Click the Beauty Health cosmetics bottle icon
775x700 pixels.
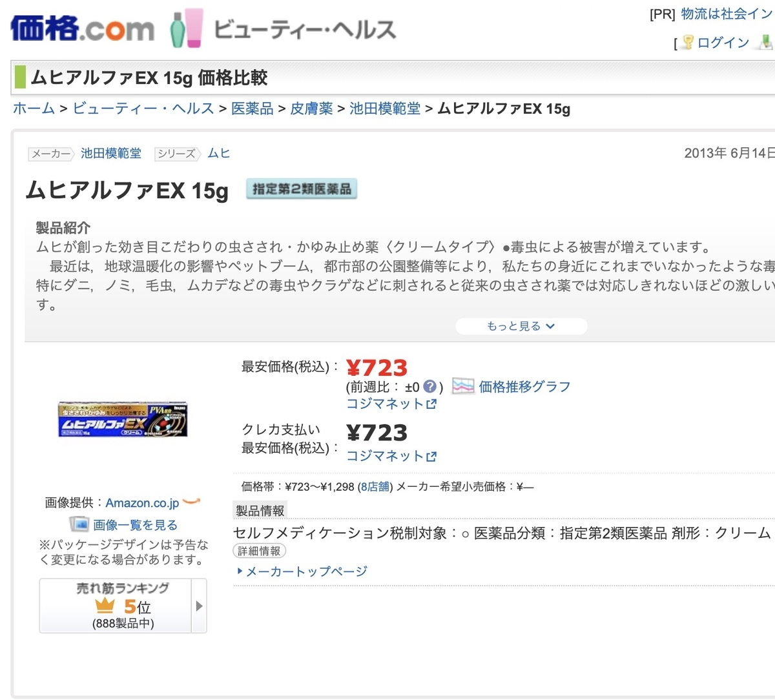187,28
